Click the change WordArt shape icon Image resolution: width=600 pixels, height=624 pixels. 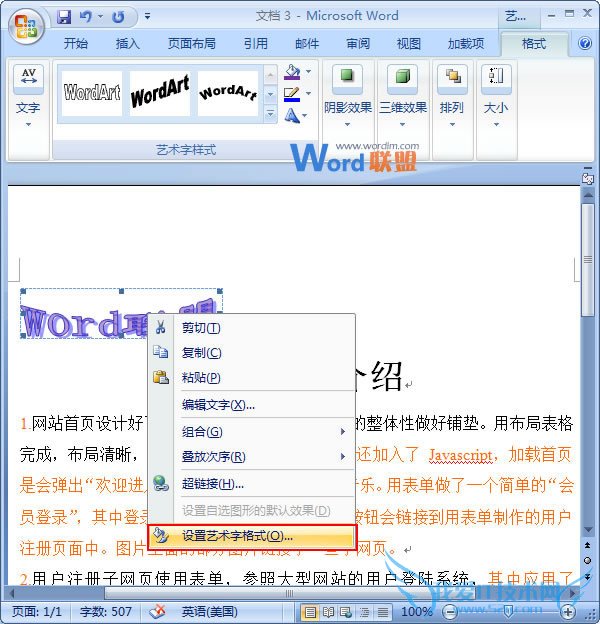coord(292,116)
